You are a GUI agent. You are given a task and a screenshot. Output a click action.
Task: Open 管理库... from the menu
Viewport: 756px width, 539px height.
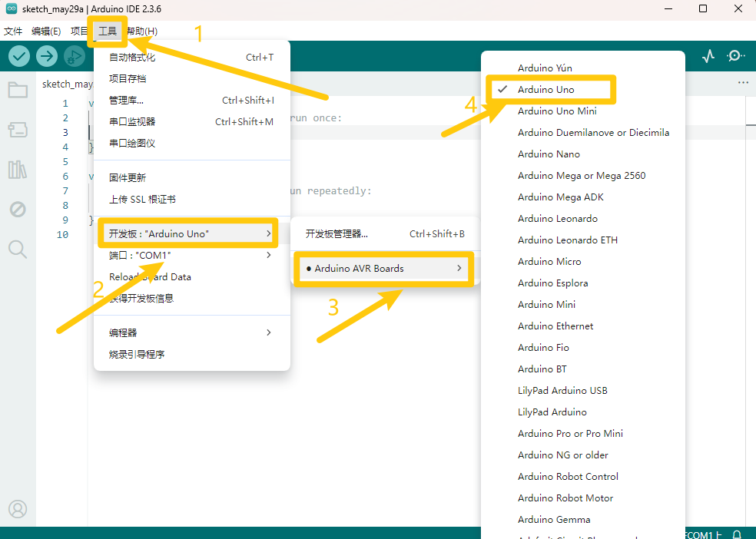(192, 100)
